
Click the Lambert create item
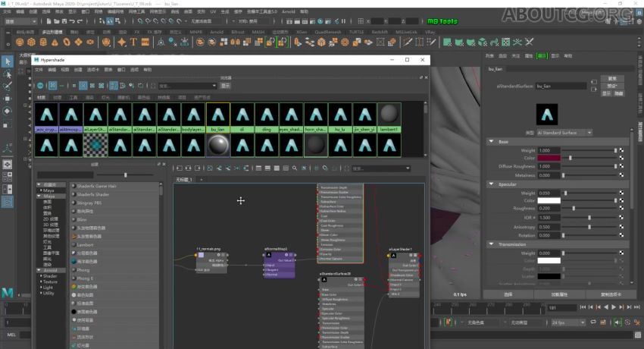click(84, 245)
